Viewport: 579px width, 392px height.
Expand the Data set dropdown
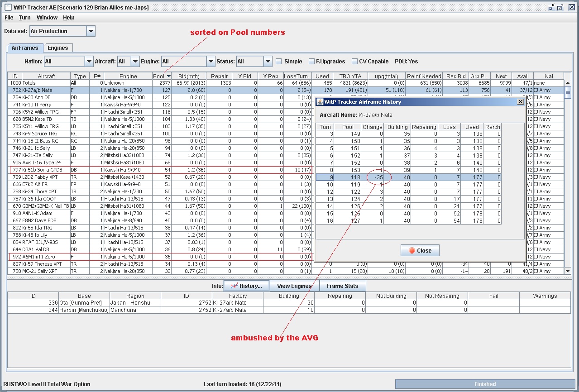click(x=91, y=31)
